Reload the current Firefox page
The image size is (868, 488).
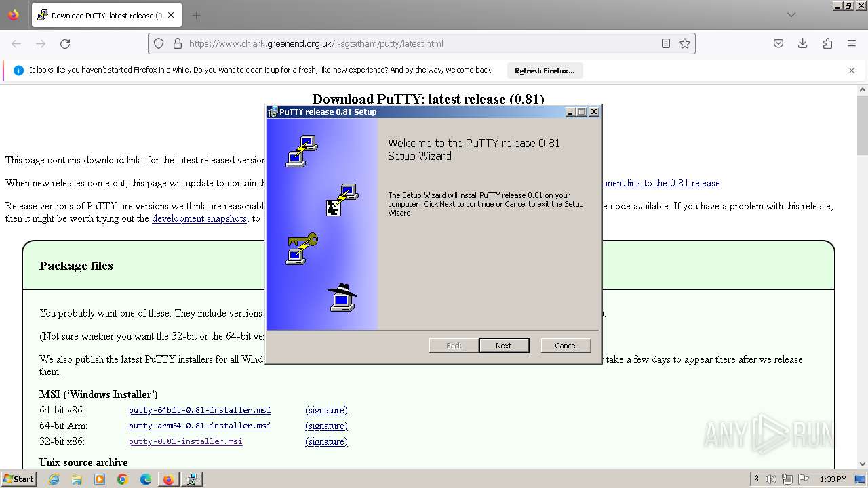[x=65, y=43]
